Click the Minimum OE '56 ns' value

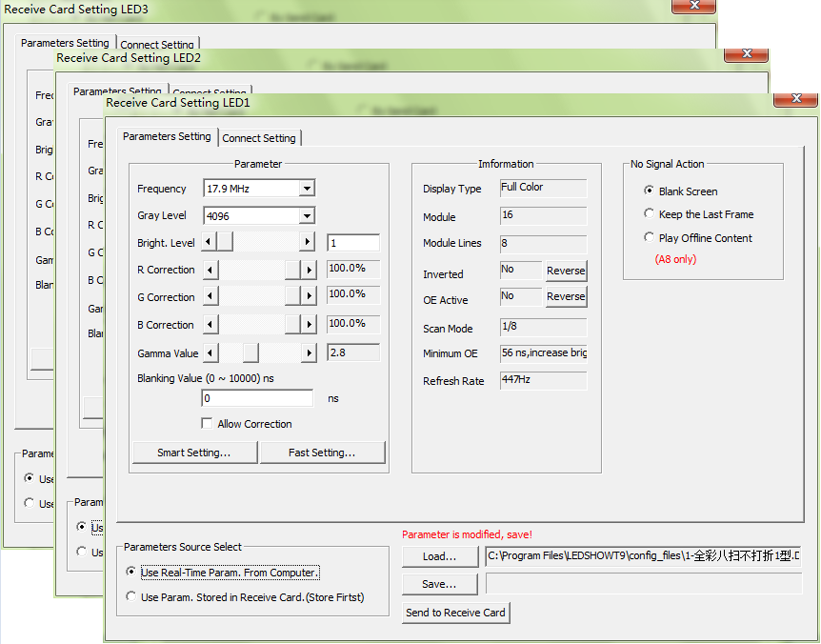pos(544,353)
